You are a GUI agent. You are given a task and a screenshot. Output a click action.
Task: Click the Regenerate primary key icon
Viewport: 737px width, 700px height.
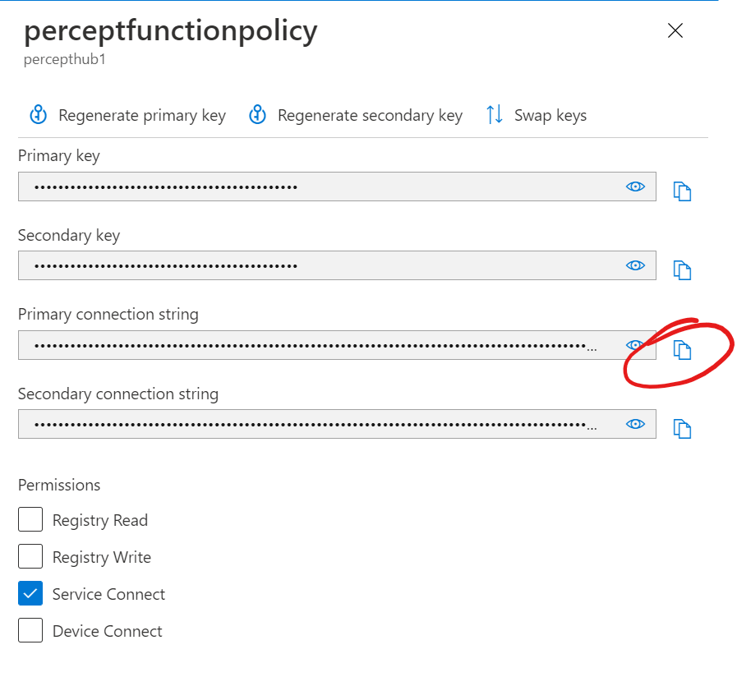click(x=39, y=115)
